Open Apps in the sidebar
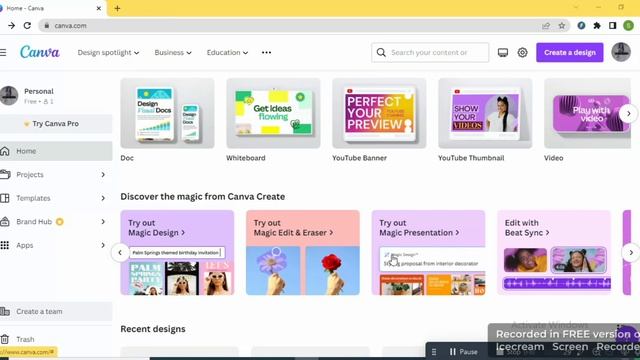This screenshot has width=640, height=360. pos(24,245)
